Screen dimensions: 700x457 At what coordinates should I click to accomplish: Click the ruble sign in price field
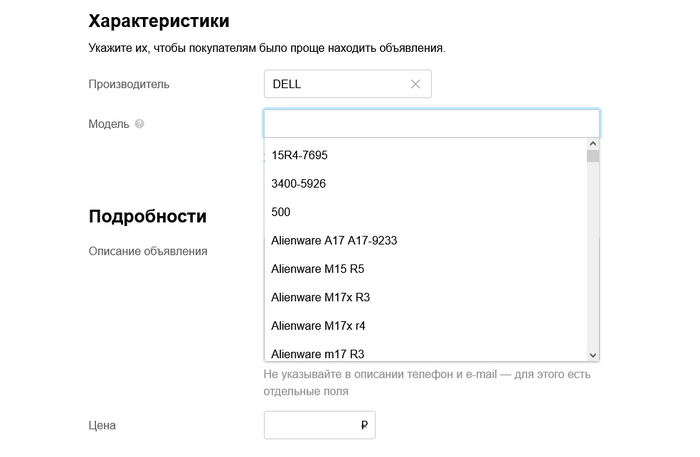(x=364, y=425)
